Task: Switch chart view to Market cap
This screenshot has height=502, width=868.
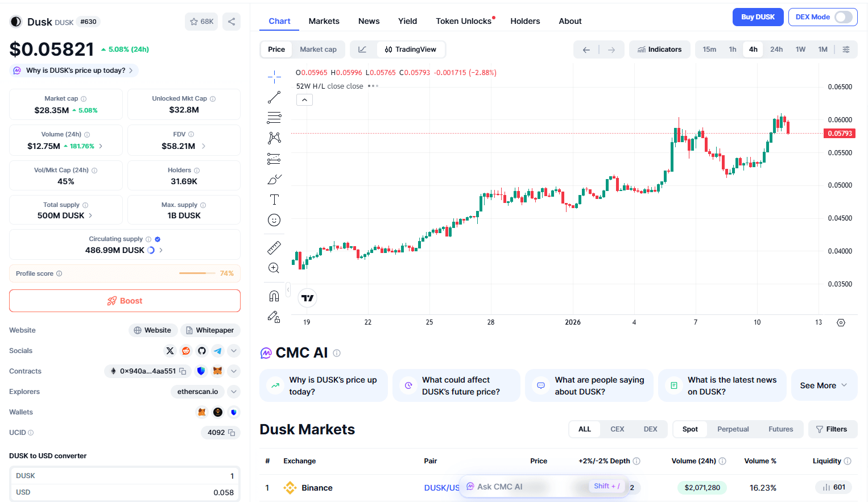Action: [318, 49]
